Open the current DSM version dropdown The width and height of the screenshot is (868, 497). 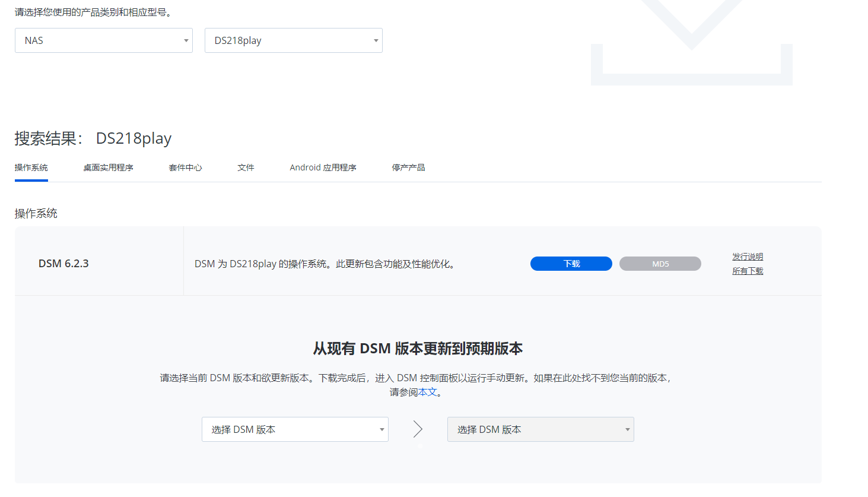(x=295, y=429)
